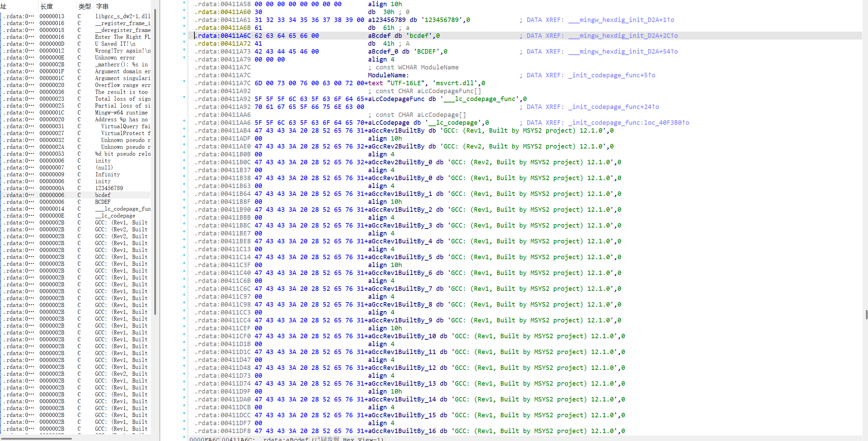Select the 'U Saved IT!\n' string entry
Viewport: 868px width, 441px height.
point(115,44)
